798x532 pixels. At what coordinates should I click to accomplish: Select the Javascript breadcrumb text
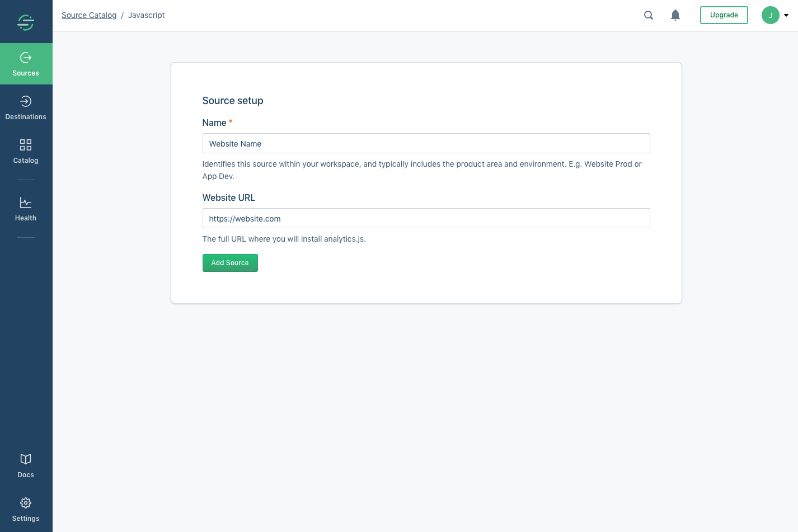(x=147, y=15)
